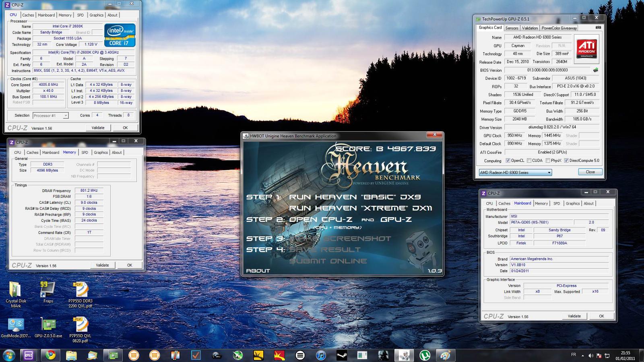The image size is (644, 362).
Task: Toggle the PhysX checkbox in GPU-Z
Action: tap(548, 161)
